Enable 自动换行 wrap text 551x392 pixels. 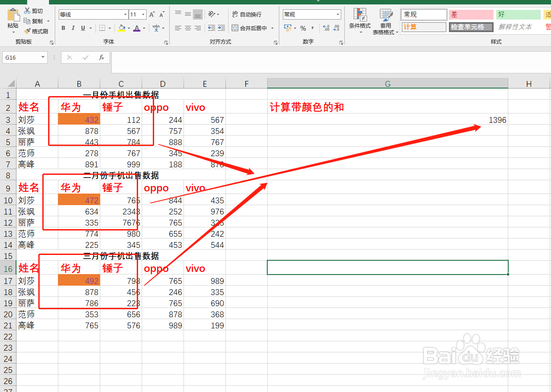click(x=247, y=14)
